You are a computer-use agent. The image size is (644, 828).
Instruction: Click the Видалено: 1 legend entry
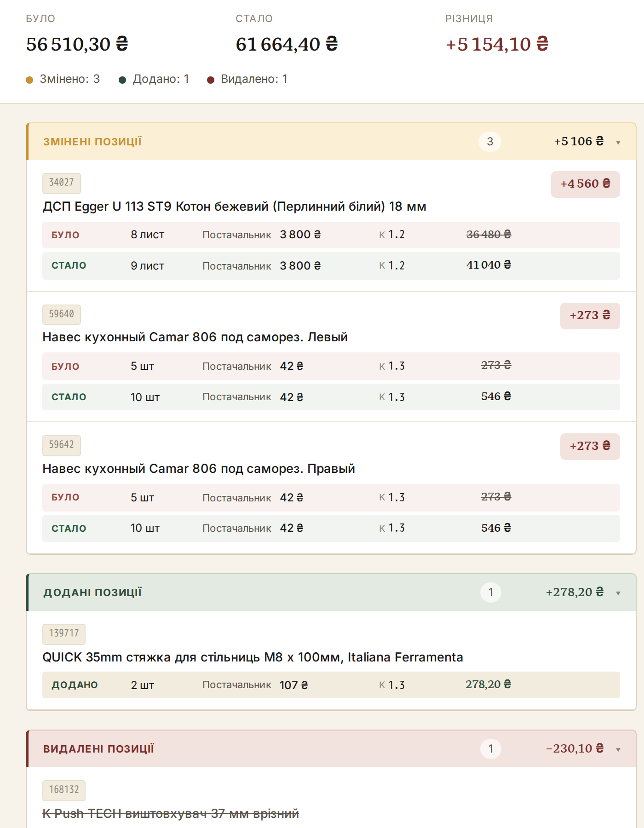click(247, 79)
